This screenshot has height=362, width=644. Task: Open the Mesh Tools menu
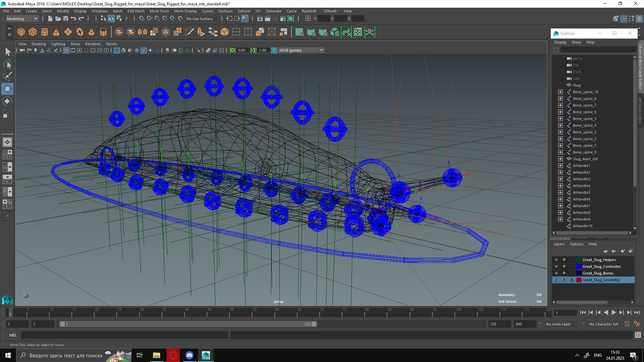(159, 11)
